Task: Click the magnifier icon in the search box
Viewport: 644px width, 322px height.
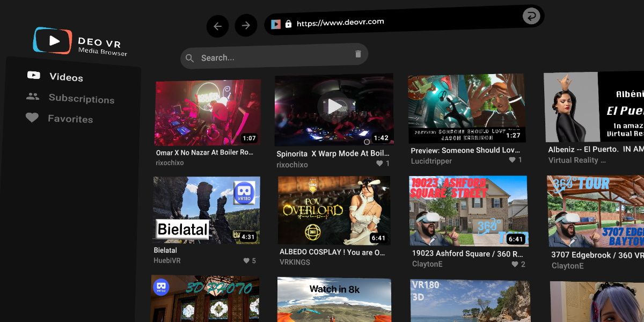Action: (x=189, y=58)
